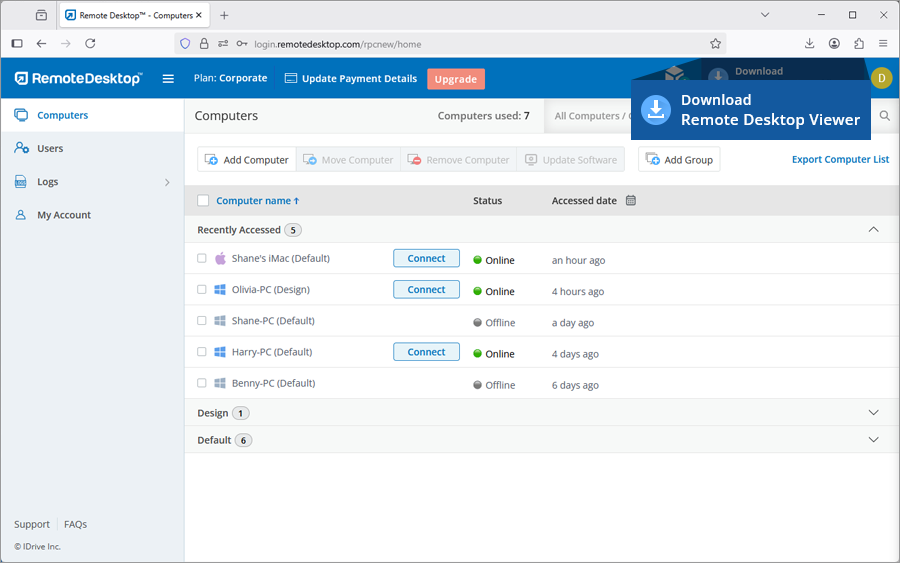Viewport: 900px width, 563px height.
Task: Open the user profile avatar 'D'
Action: tap(881, 78)
